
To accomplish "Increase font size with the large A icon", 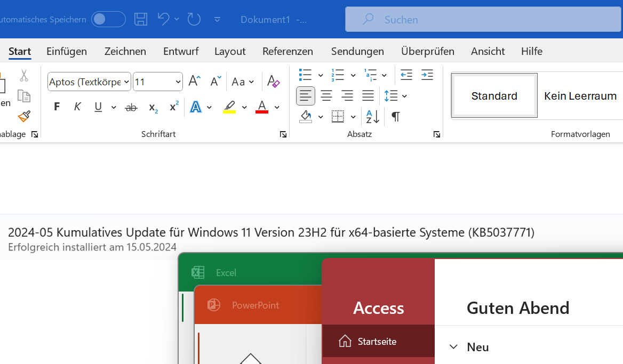I will click(194, 81).
